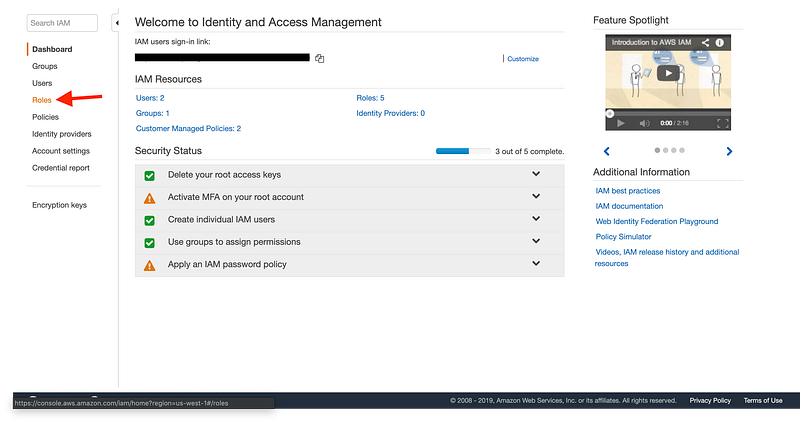Viewport: 800px width, 424px height.
Task: Open IAM documentation link
Action: tap(629, 206)
